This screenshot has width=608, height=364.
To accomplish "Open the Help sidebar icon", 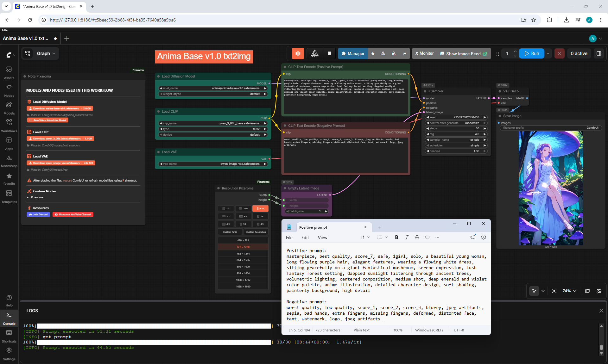I will pyautogui.click(x=9, y=301).
